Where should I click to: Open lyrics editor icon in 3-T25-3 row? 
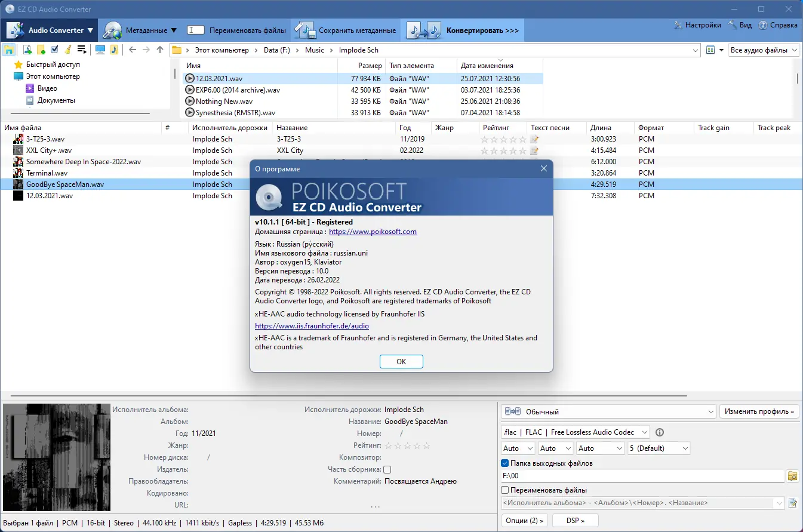(534, 139)
